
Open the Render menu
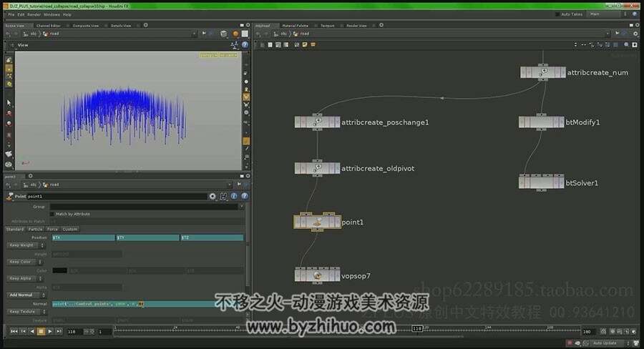pyautogui.click(x=34, y=14)
